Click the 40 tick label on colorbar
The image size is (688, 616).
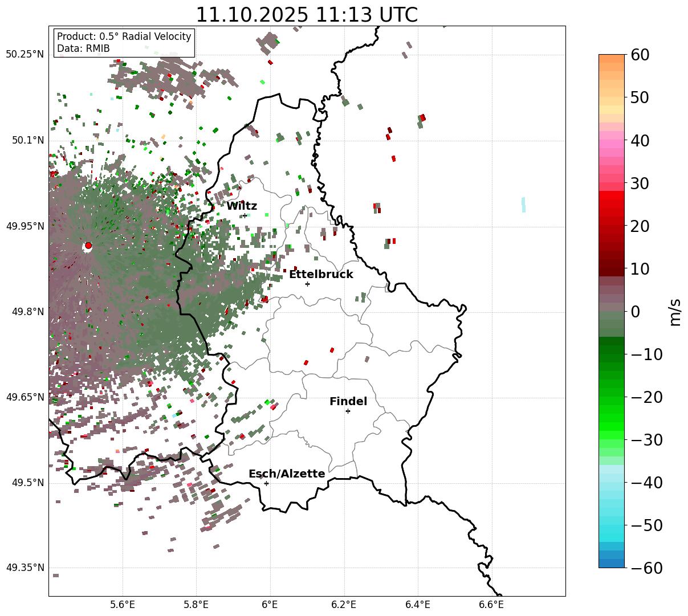point(641,140)
